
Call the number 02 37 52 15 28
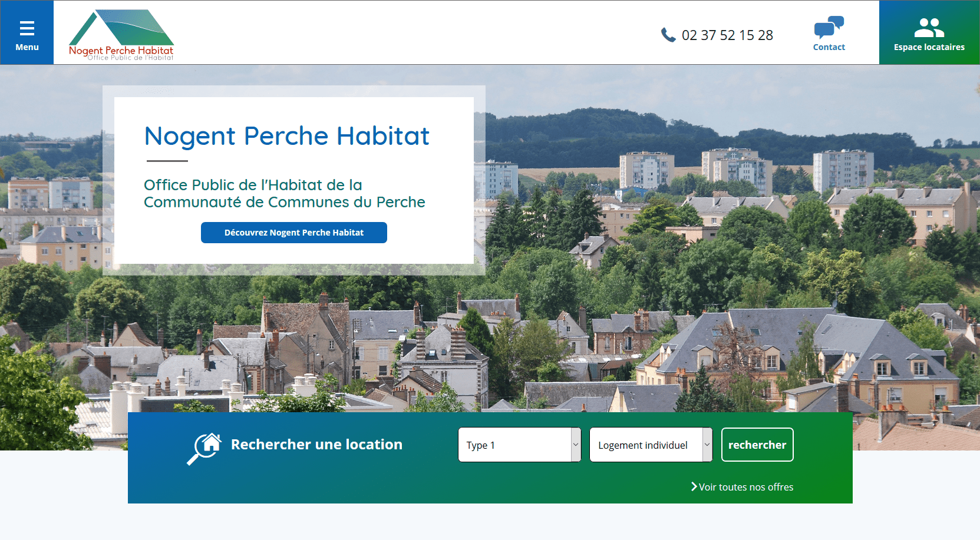727,35
